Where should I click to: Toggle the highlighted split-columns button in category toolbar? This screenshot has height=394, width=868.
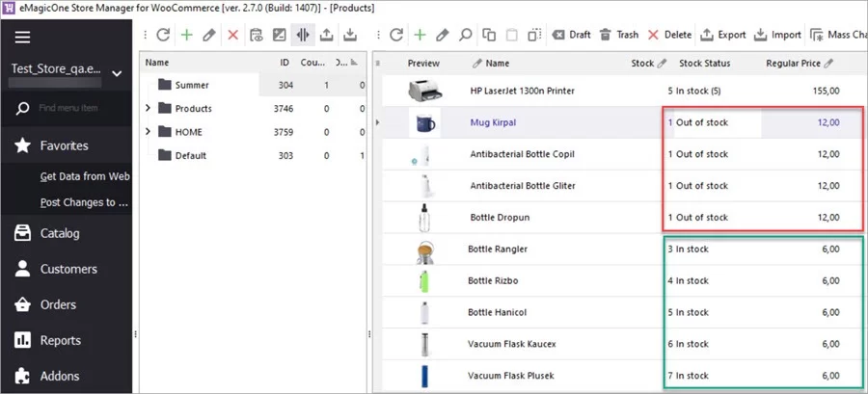(x=303, y=35)
